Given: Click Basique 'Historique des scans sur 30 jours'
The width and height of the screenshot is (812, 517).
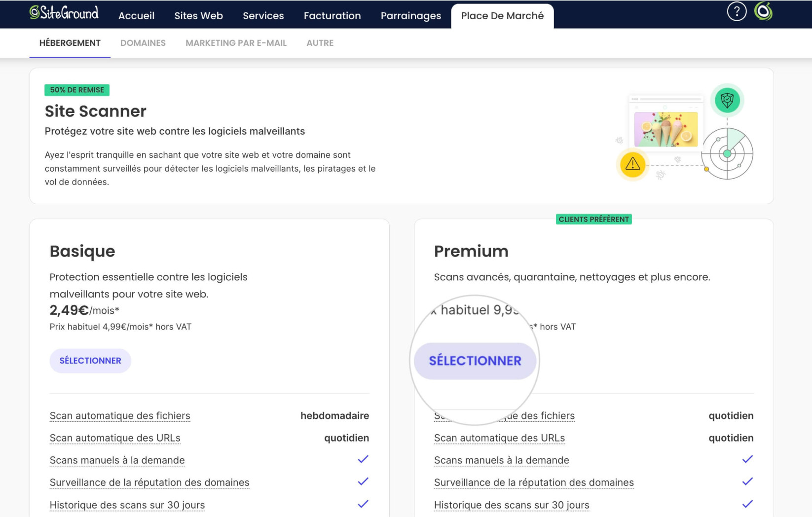Looking at the screenshot, I should (x=127, y=505).
